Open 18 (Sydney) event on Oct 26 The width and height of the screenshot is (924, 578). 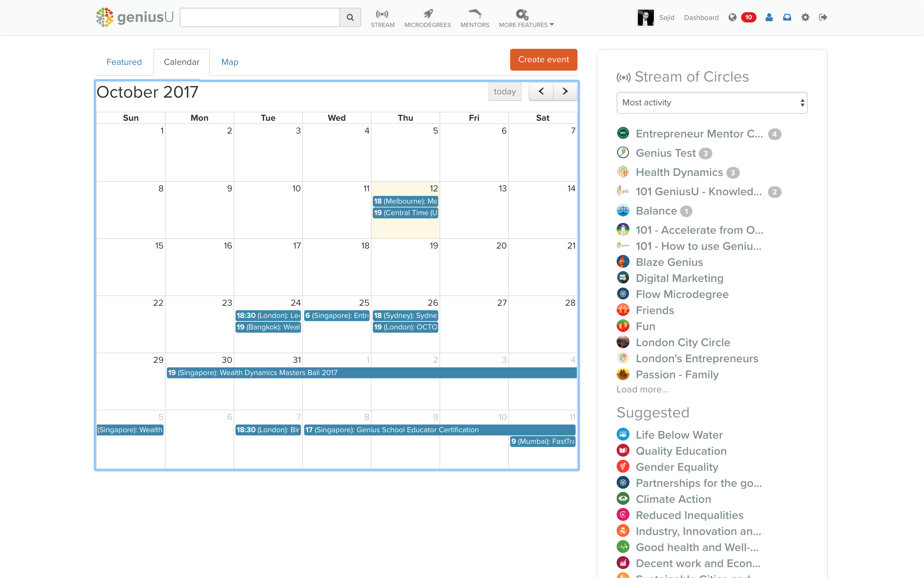click(405, 315)
